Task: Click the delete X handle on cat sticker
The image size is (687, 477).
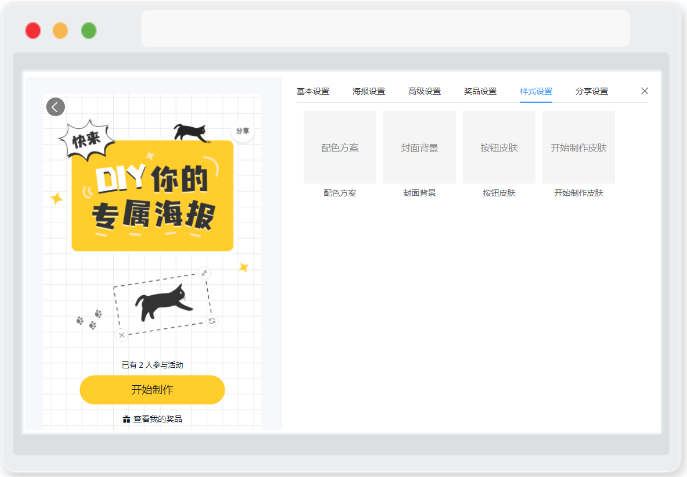Action: coord(121,335)
